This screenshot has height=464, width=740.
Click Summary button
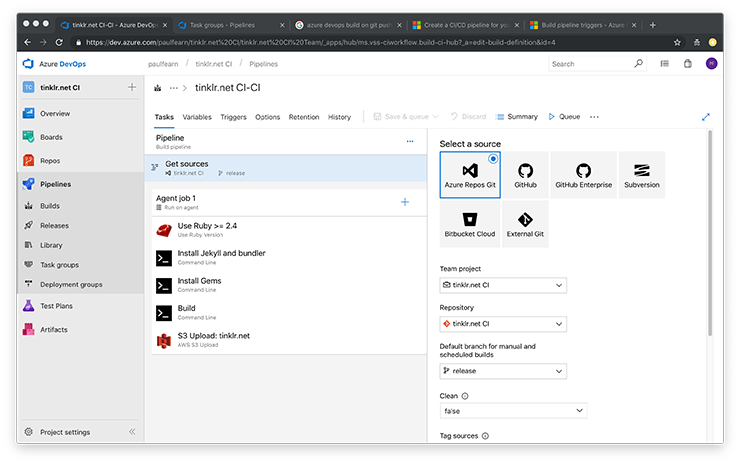pos(517,117)
